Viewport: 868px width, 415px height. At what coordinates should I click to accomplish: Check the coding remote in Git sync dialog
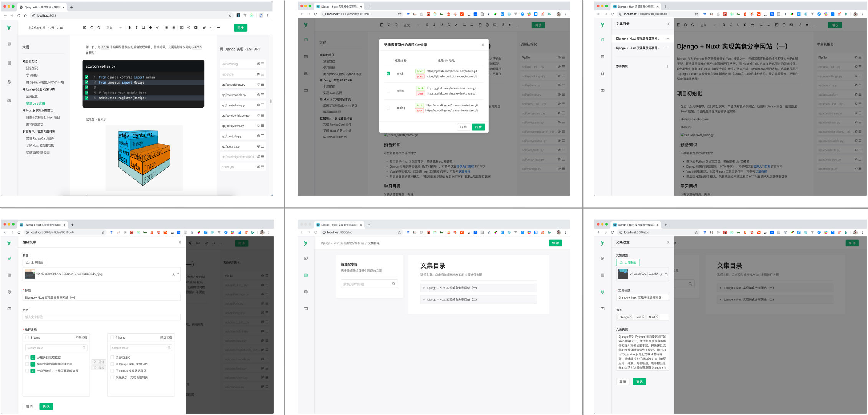(x=388, y=108)
